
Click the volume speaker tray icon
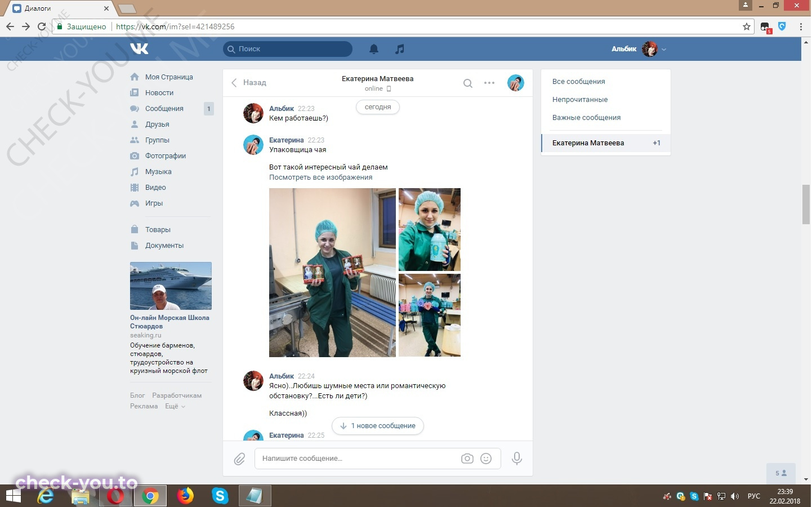(x=734, y=496)
